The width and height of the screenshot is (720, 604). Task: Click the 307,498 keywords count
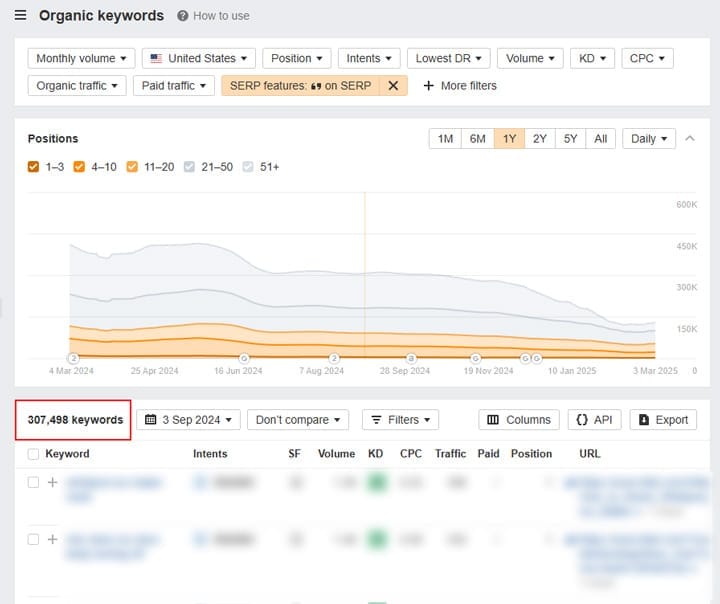pos(75,419)
